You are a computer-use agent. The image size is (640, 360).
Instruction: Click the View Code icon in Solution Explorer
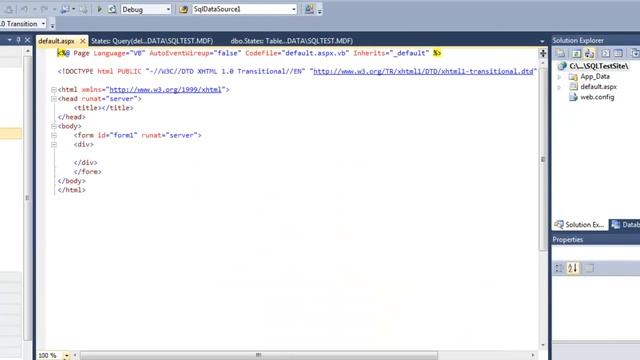click(x=605, y=53)
